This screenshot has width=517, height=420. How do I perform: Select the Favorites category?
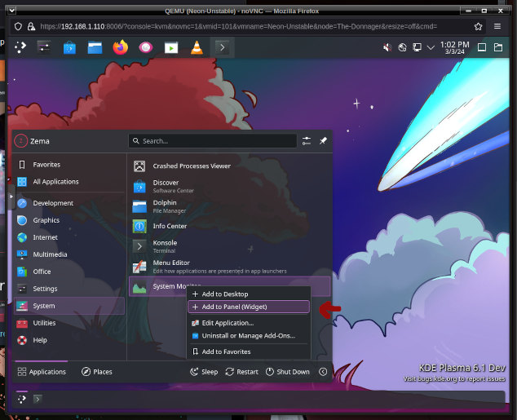coord(69,165)
